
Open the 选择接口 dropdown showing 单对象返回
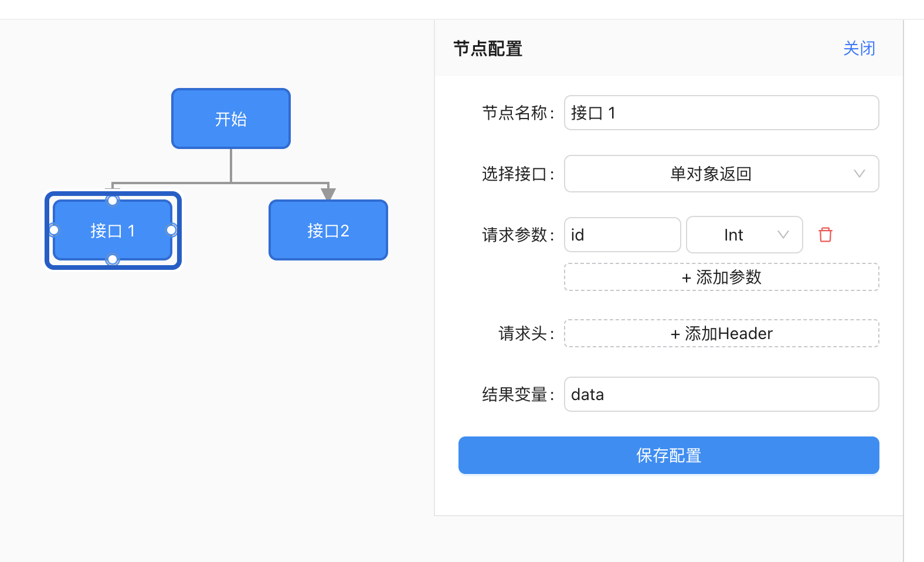[709, 174]
